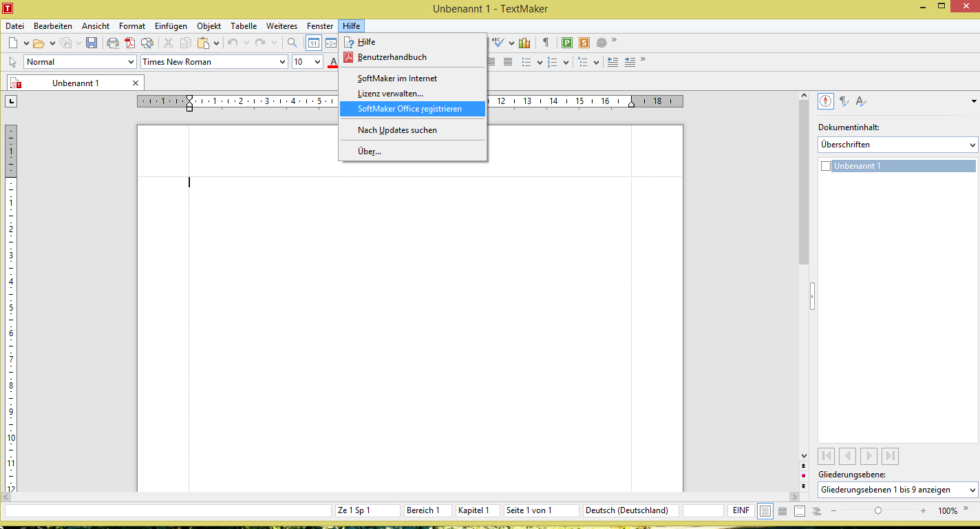Screen dimensions: 980x529
Task: Expand the arrow next to the Open folder icon
Action: (x=52, y=43)
